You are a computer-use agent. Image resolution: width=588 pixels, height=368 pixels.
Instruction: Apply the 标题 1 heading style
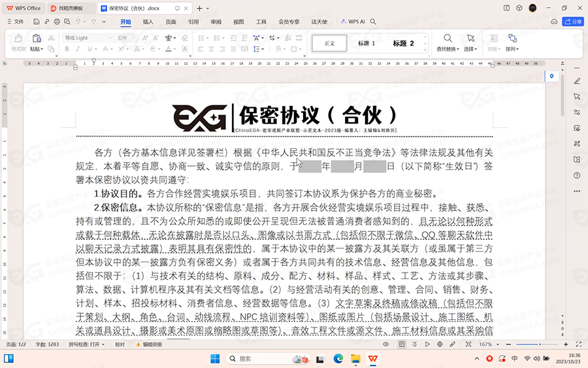pos(366,43)
